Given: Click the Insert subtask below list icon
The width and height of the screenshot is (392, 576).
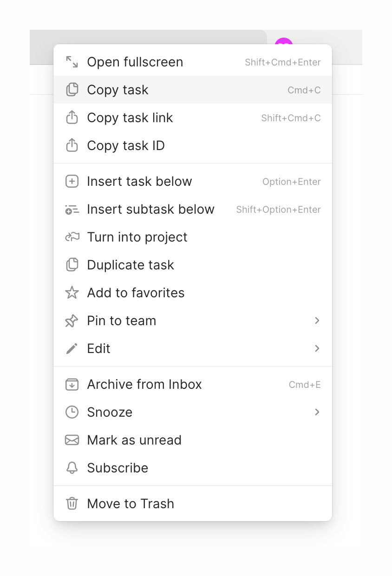Looking at the screenshot, I should point(72,209).
